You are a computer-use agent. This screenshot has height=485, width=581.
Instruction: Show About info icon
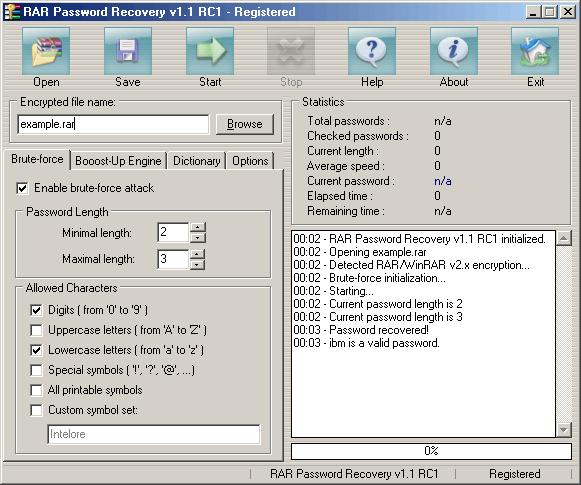click(x=454, y=51)
